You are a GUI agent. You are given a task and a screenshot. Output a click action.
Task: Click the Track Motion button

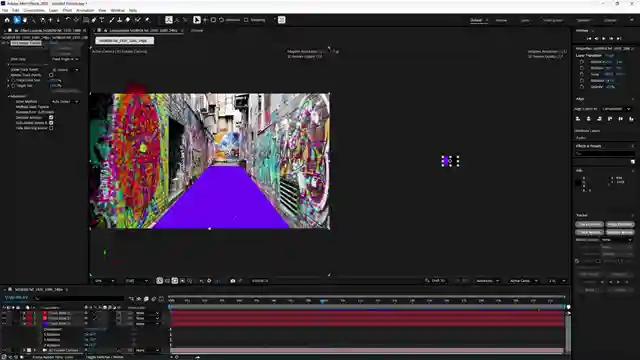point(589,232)
